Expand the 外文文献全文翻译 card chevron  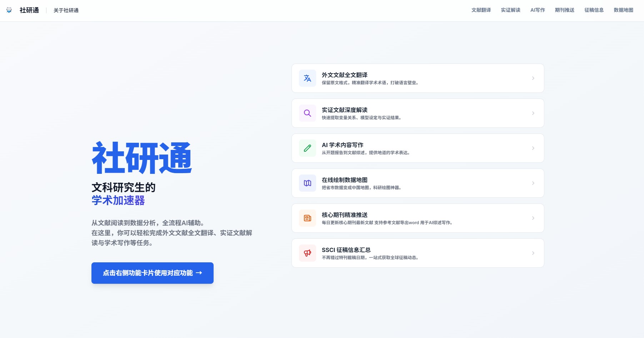[x=533, y=78]
